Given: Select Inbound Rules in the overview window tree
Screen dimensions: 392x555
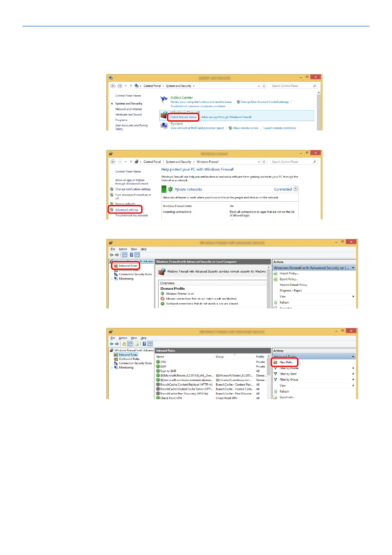Looking at the screenshot, I should tap(128, 266).
